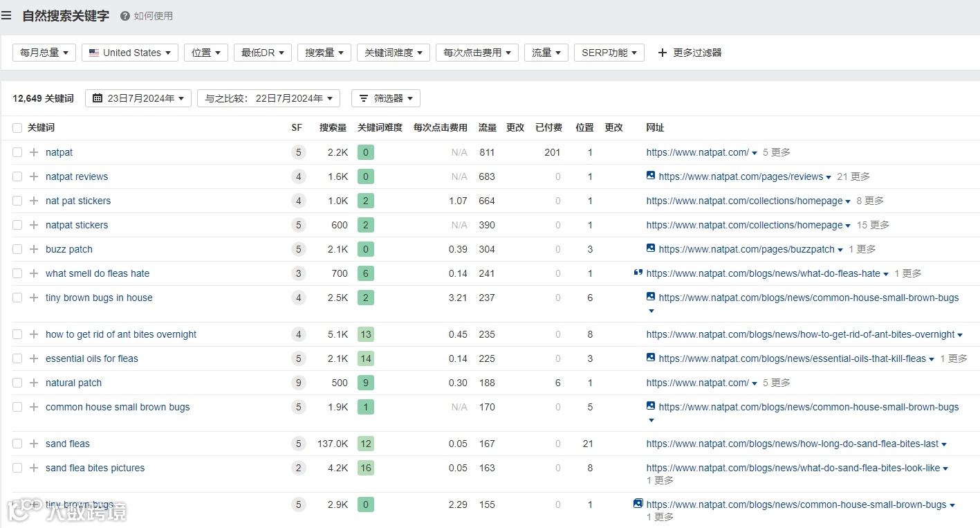The height and width of the screenshot is (528, 980).
Task: Click the plus icon beside sand flea bites pictures
Action: pyautogui.click(x=34, y=468)
